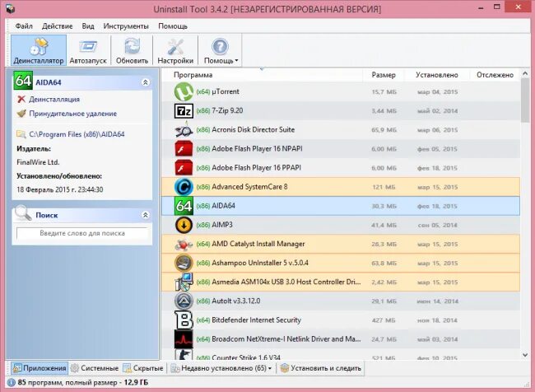This screenshot has height=392, width=535.
Task: Select the AMD Catalyst Install Manager name
Action: (x=258, y=244)
